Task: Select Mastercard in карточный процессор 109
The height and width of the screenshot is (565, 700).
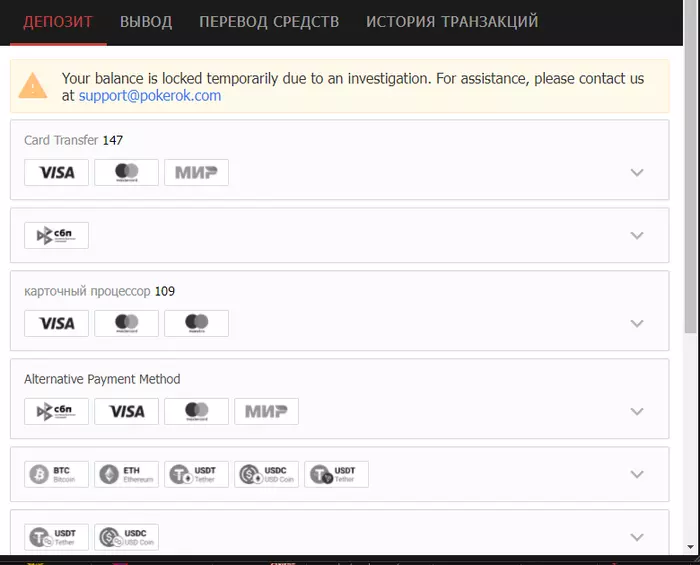Action: click(127, 323)
